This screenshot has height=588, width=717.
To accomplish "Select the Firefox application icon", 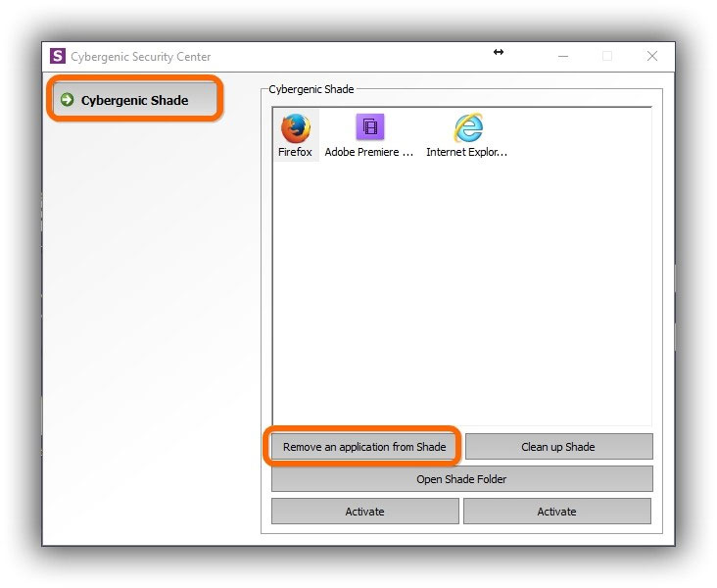I will [x=295, y=128].
